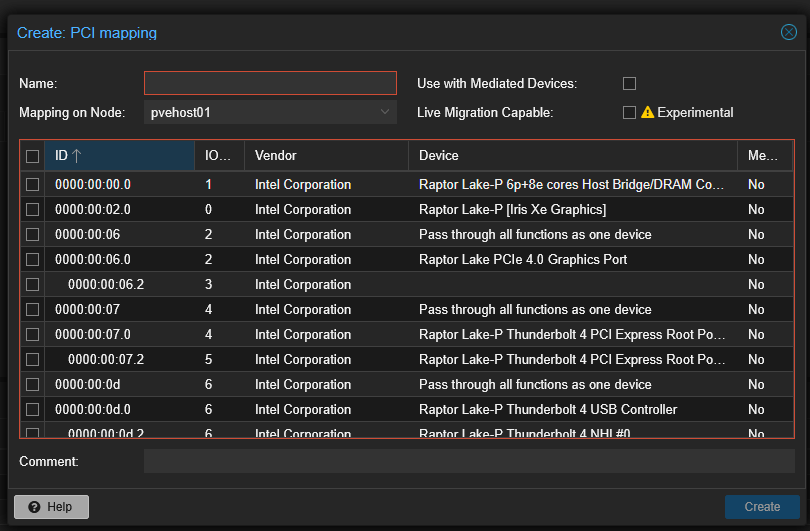Click the No value in 0000:00:02.0 row
This screenshot has width=810, height=531.
point(756,209)
